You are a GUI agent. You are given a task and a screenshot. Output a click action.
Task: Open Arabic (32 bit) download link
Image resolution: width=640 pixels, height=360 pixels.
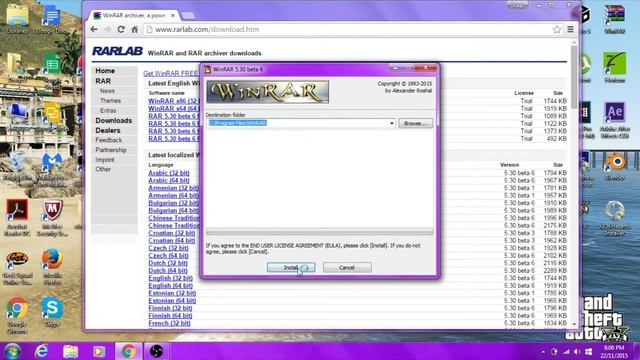click(x=169, y=173)
